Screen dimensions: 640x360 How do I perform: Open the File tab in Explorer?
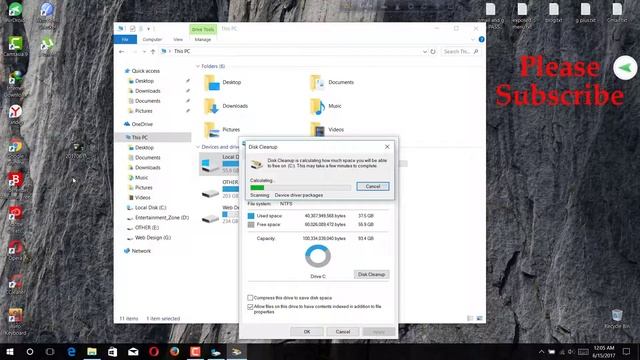tap(125, 40)
